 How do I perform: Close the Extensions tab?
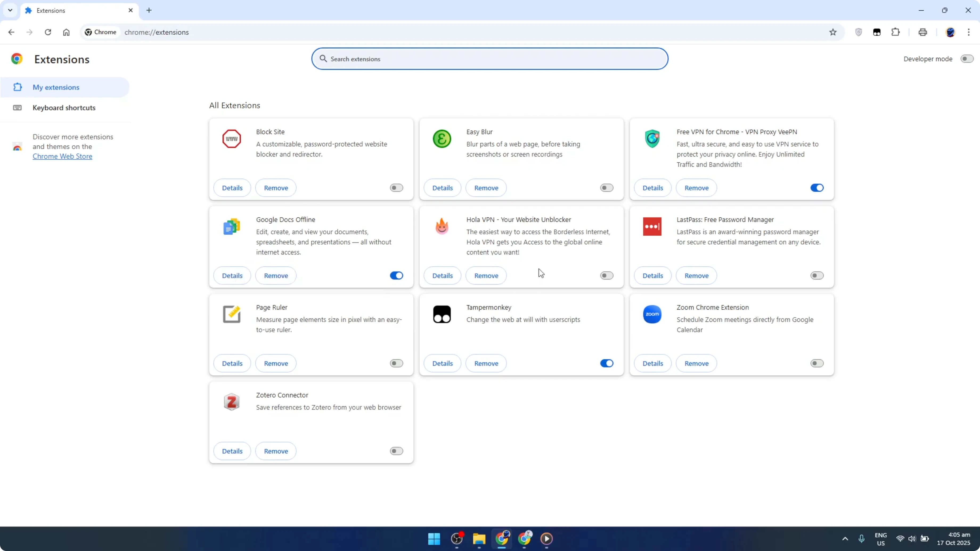pos(130,10)
